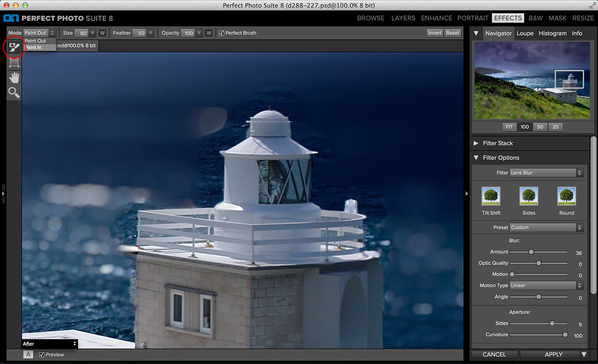Select the Masking Brush tool
Viewport: 598px width, 364px height.
(x=14, y=47)
